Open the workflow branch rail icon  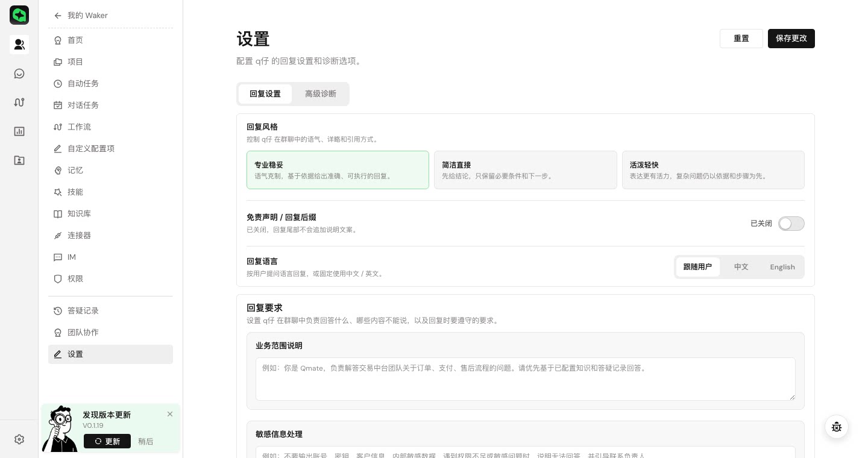pos(19,102)
